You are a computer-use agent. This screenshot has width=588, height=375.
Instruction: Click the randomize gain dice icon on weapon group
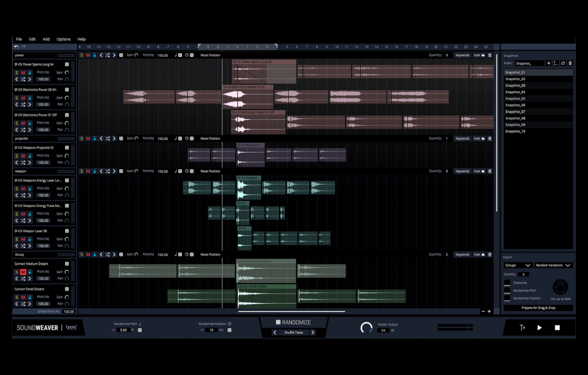[121, 171]
